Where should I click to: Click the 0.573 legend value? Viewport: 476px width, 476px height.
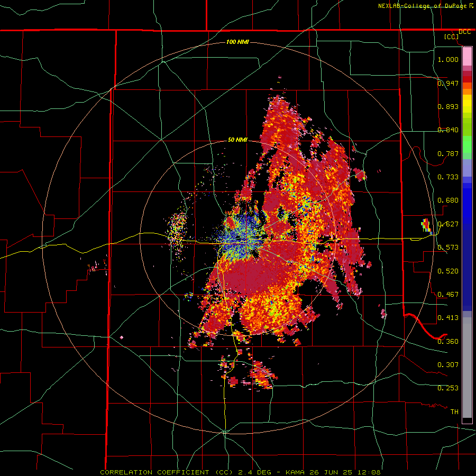pos(448,248)
